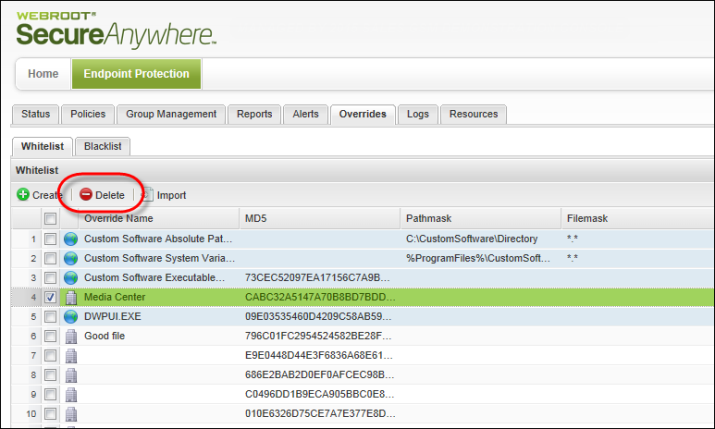Click building icon in row 7

coord(71,356)
